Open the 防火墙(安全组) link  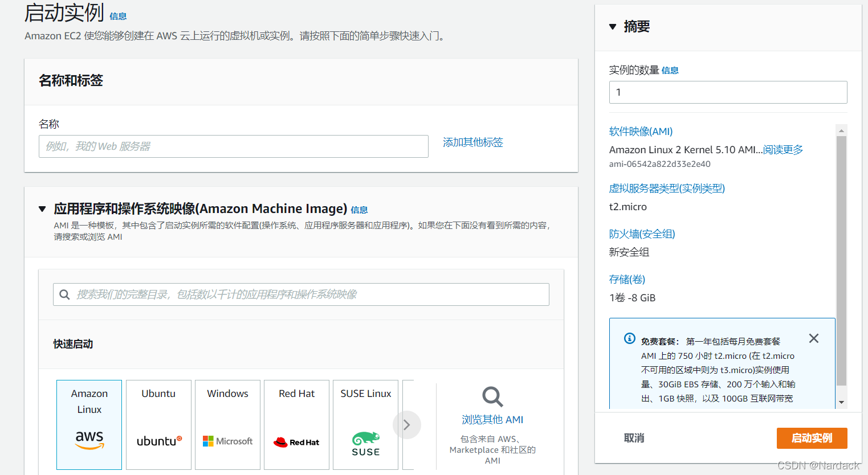(642, 234)
